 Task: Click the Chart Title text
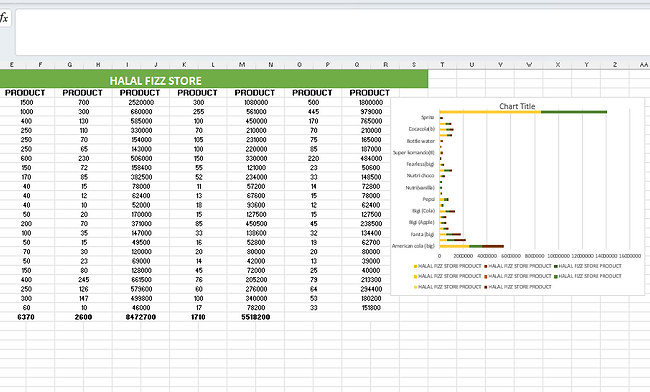[x=517, y=106]
